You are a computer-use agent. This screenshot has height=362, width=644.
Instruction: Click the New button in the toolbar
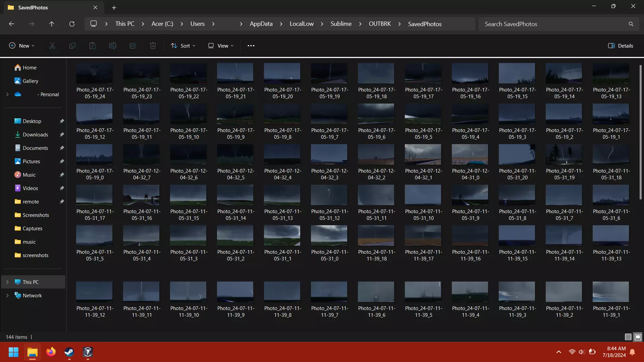coord(22,46)
